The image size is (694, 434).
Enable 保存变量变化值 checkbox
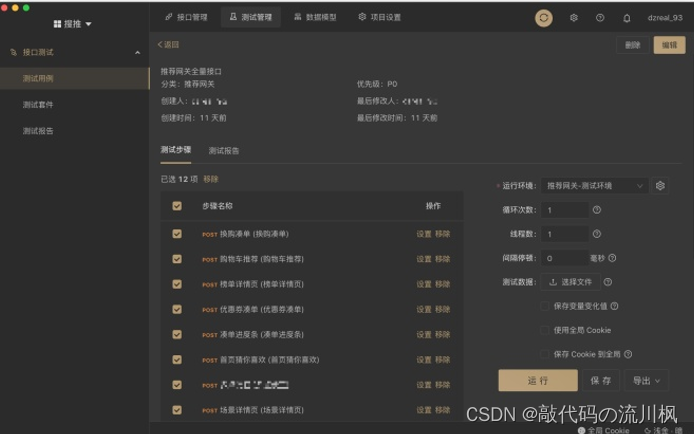click(545, 306)
